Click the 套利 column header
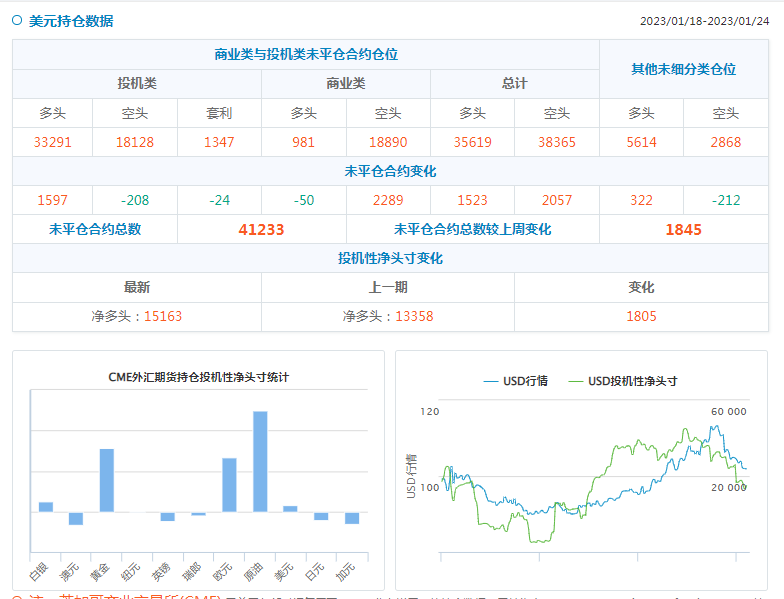The width and height of the screenshot is (784, 599). [219, 113]
